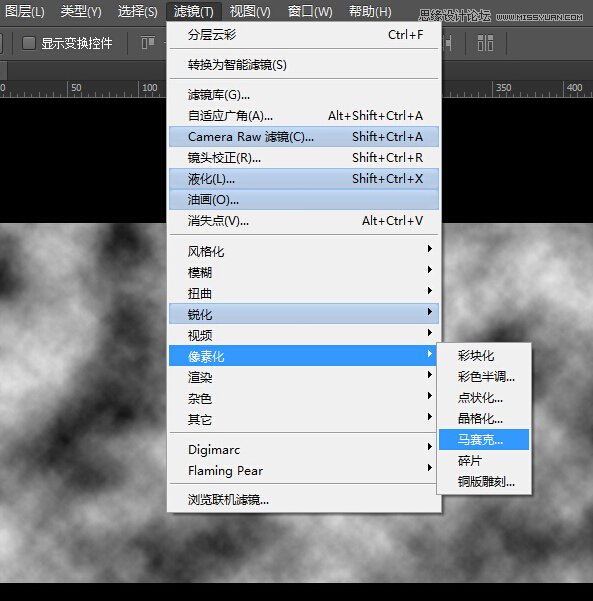Open the 视图(V) menu

point(250,11)
